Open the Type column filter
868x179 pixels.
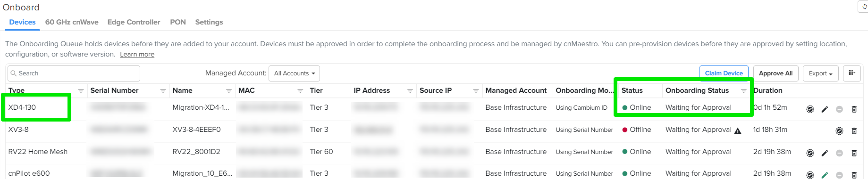[x=81, y=90]
